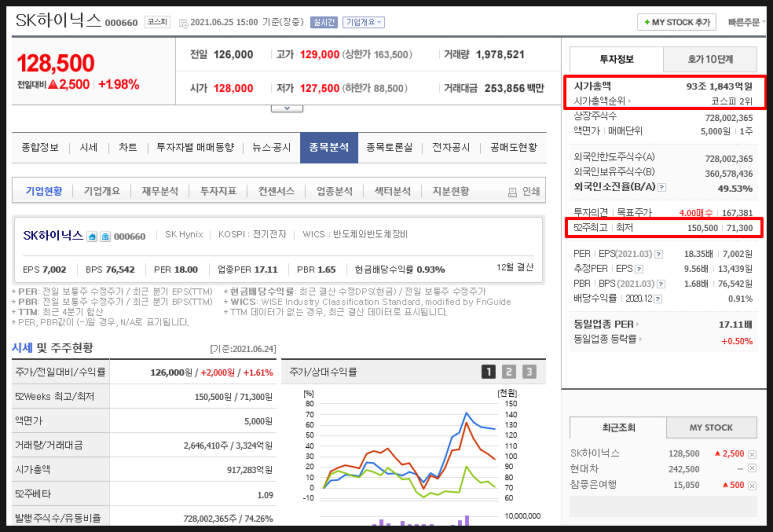773x532 pixels.
Task: Click the help icon beside 추정PER EPS
Action: point(639,269)
